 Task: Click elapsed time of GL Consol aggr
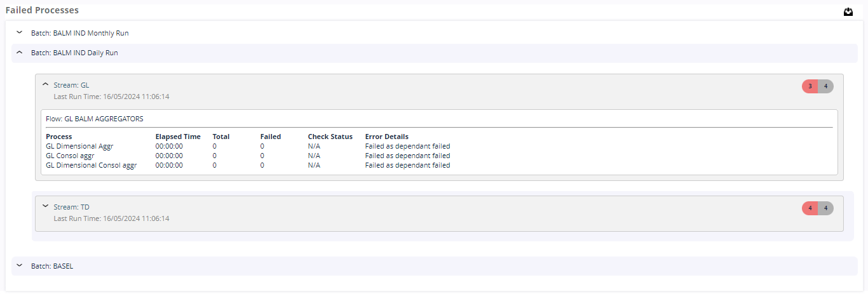tap(169, 156)
